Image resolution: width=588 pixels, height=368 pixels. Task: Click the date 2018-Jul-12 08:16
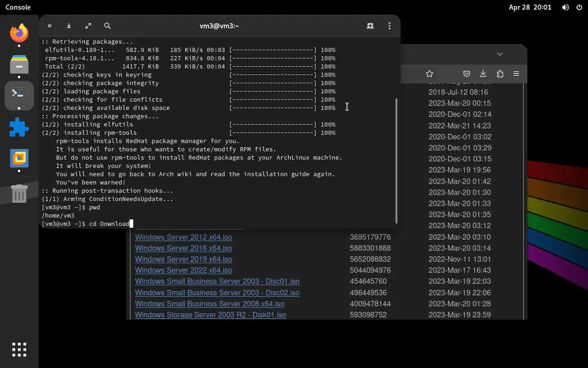point(458,92)
